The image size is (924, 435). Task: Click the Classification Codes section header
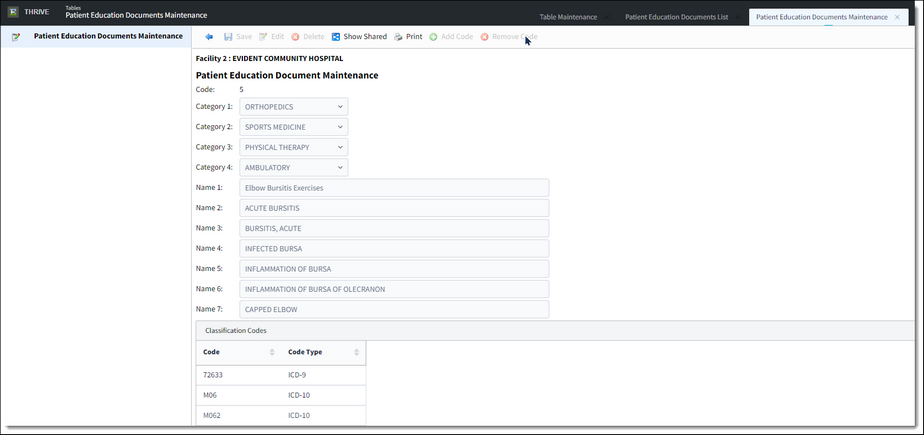[554, 331]
